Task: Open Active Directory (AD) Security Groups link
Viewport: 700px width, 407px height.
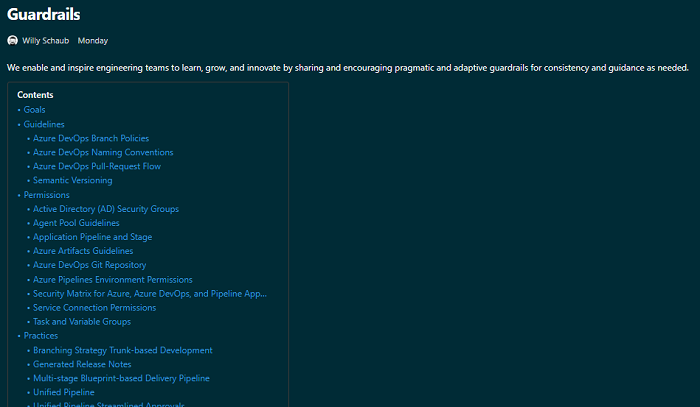Action: 106,209
